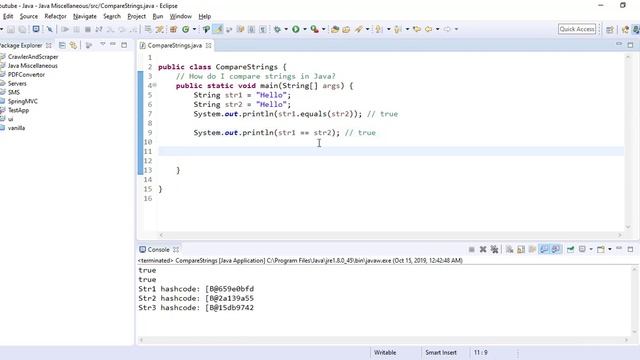Open External Tools dropdown arrow

click(323, 29)
